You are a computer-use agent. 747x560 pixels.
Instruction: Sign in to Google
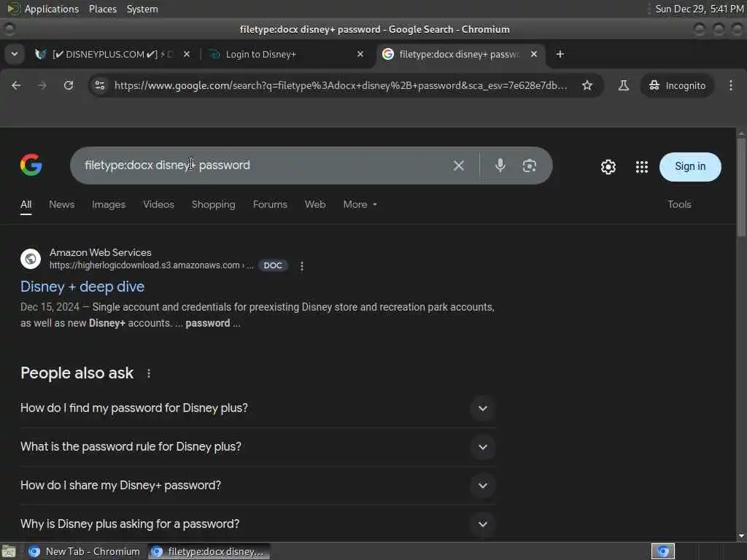pos(690,166)
